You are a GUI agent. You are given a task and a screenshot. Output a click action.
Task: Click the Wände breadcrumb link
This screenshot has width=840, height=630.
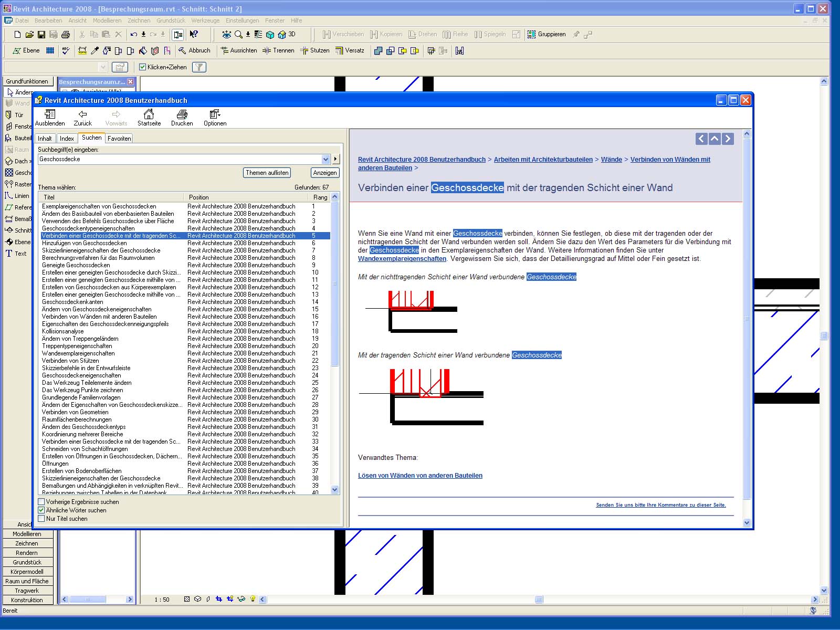click(x=611, y=160)
